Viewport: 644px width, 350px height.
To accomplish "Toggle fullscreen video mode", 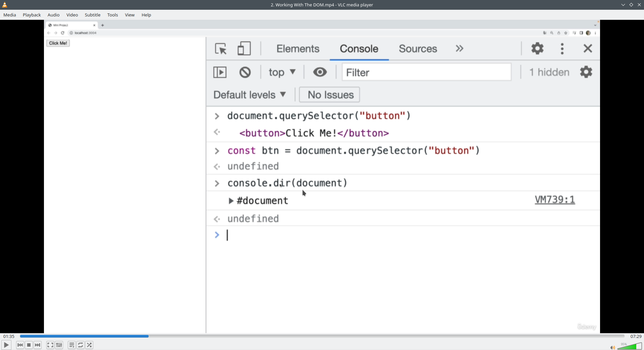I will pyautogui.click(x=50, y=345).
